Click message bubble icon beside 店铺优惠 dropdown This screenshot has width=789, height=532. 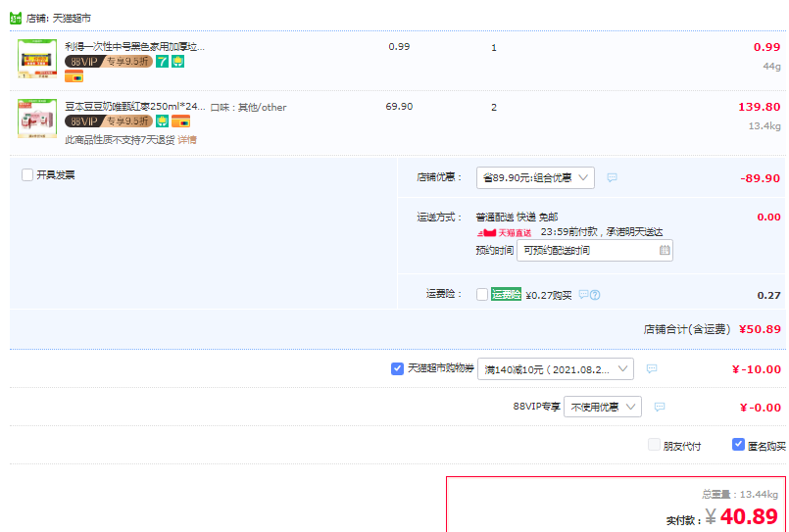pyautogui.click(x=612, y=177)
